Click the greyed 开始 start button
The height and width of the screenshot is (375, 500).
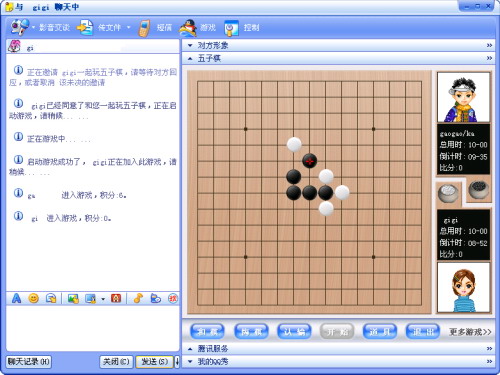coord(337,331)
